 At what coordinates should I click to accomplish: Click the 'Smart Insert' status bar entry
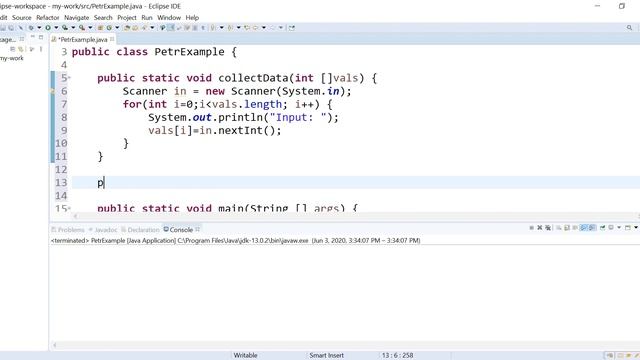327,355
